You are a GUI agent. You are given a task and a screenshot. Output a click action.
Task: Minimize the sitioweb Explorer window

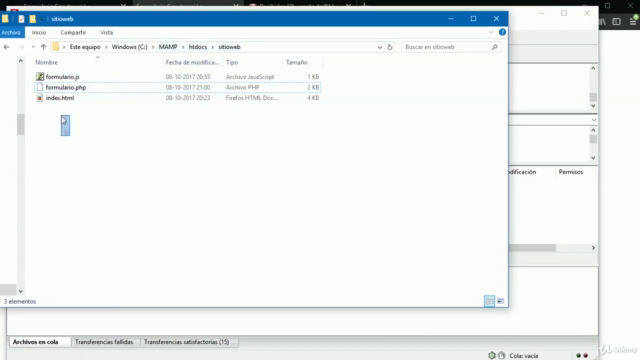451,19
